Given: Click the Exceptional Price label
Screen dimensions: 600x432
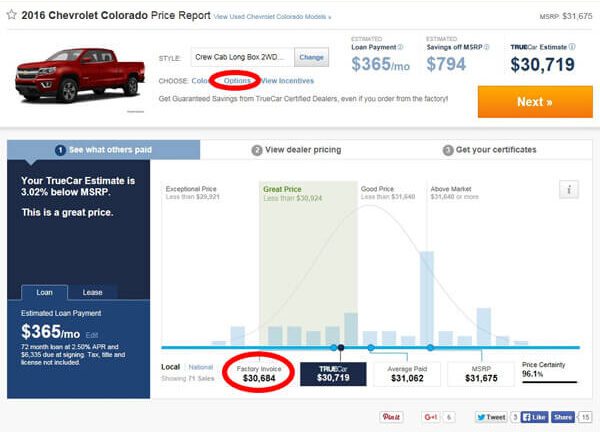Looking at the screenshot, I should coord(191,189).
